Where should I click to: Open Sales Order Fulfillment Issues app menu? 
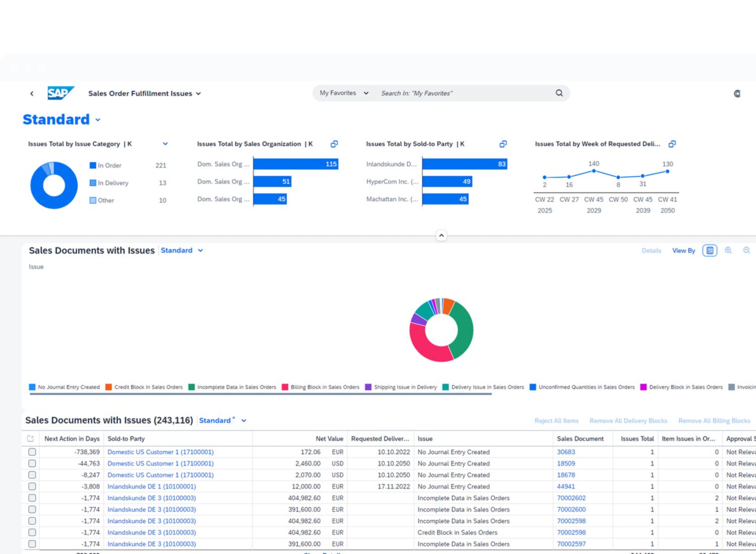(198, 94)
